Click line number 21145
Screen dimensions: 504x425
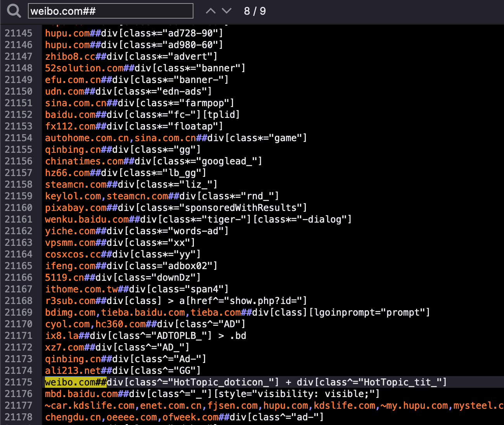(19, 33)
